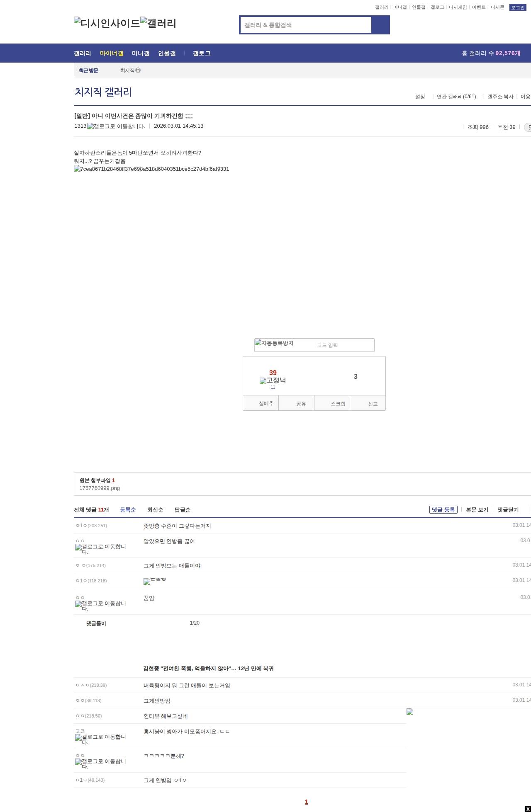Open 갤로그 link in top utility menu

tap(437, 7)
